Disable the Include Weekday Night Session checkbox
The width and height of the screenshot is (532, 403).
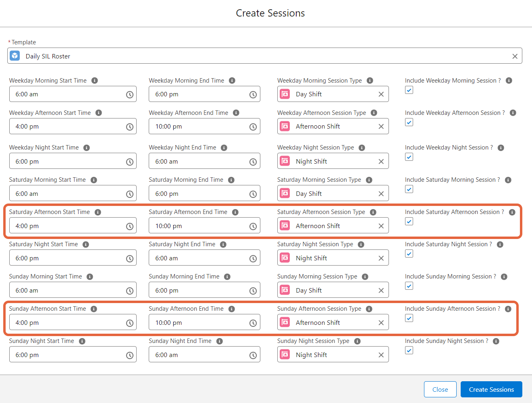point(409,157)
